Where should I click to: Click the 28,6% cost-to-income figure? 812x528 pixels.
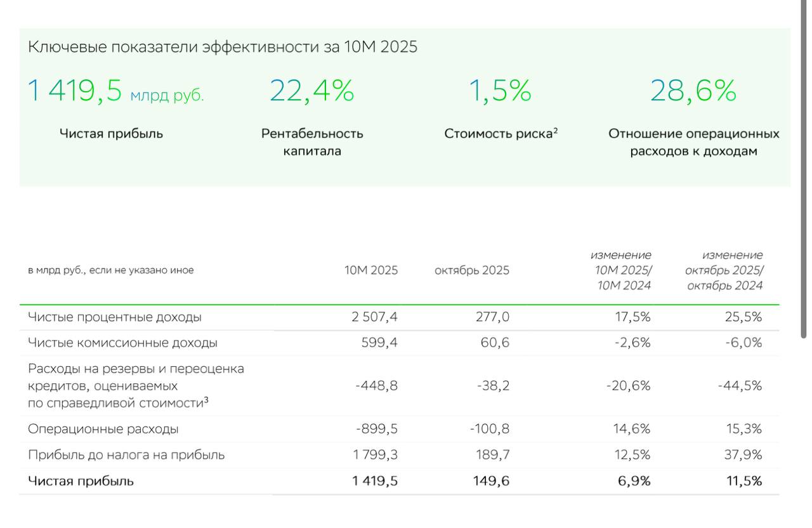(693, 91)
